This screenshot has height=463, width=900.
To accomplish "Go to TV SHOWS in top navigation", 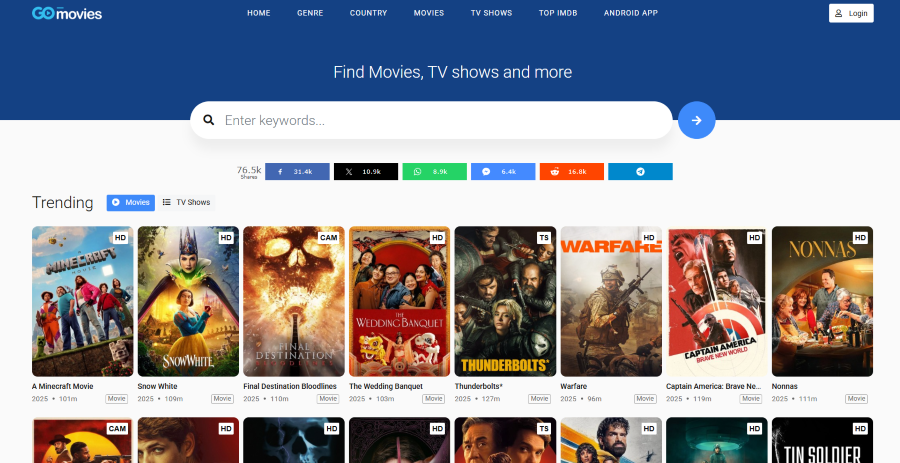I will pos(491,13).
